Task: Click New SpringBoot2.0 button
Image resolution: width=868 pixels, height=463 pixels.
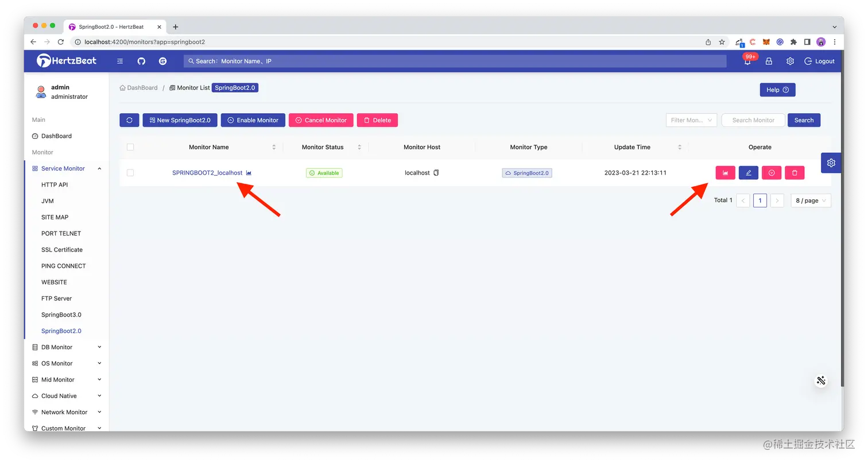Action: (180, 120)
